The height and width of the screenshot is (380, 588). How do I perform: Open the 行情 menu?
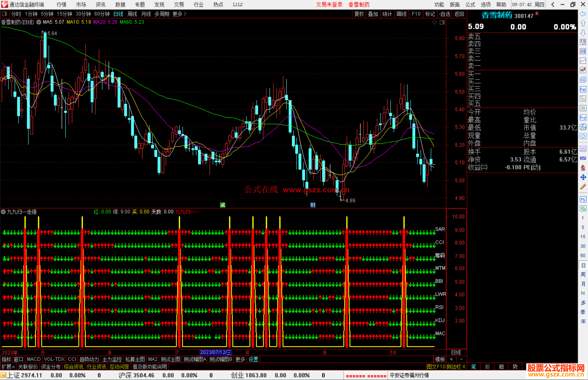coord(61,5)
